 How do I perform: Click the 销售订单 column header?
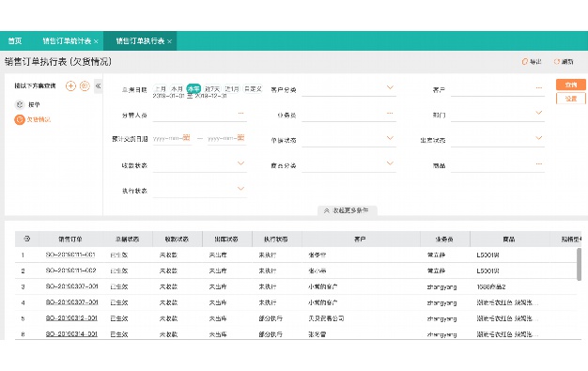point(70,239)
